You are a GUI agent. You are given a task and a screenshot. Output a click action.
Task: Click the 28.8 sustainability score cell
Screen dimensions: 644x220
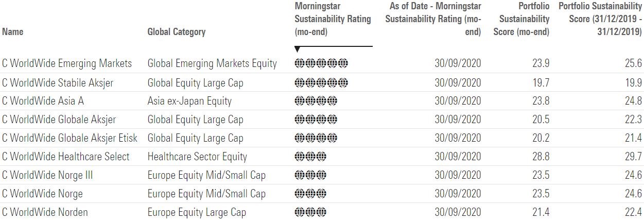(541, 157)
